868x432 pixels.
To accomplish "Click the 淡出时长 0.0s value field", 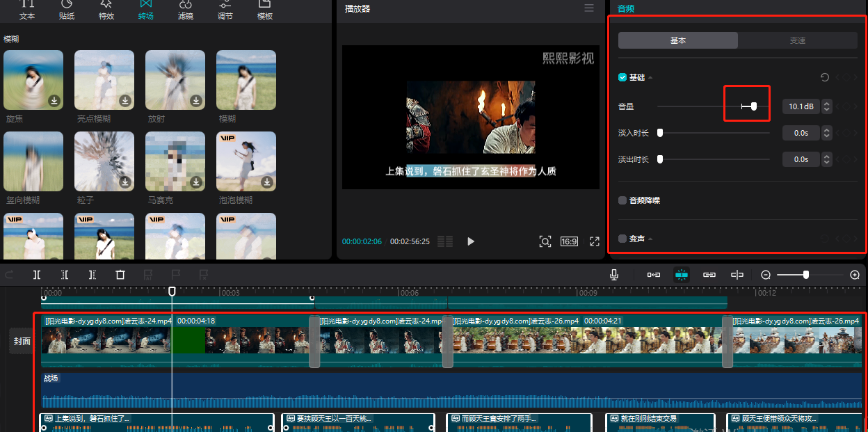I will (x=801, y=159).
